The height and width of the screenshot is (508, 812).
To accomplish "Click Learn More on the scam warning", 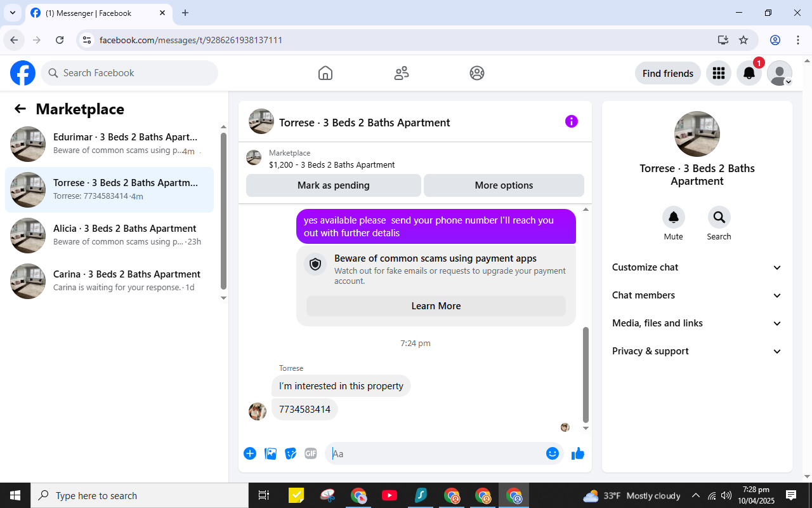I will tap(436, 305).
